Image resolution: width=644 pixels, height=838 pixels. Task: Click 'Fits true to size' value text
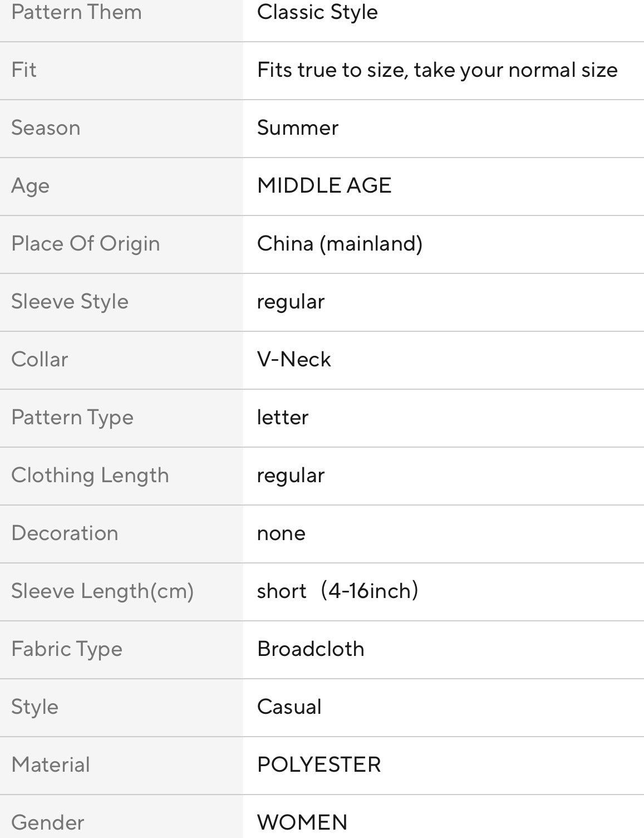click(x=437, y=70)
